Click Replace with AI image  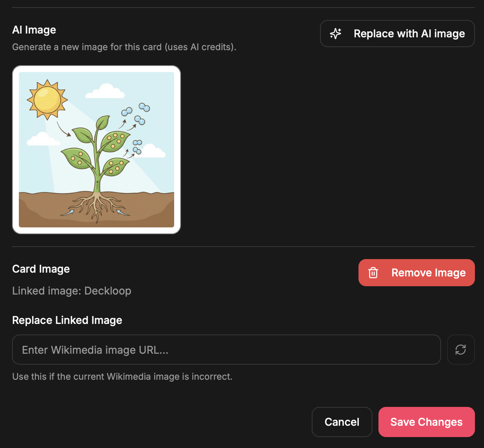click(397, 34)
